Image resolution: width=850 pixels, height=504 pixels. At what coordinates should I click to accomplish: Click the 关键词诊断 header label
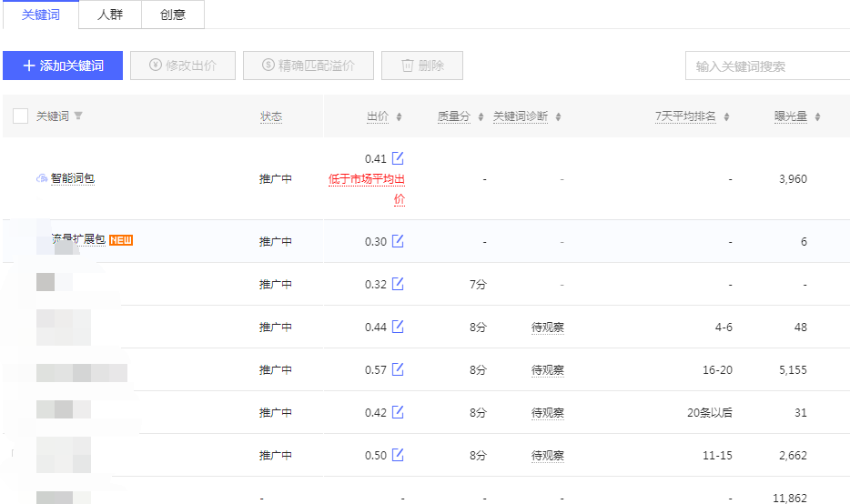[x=521, y=116]
